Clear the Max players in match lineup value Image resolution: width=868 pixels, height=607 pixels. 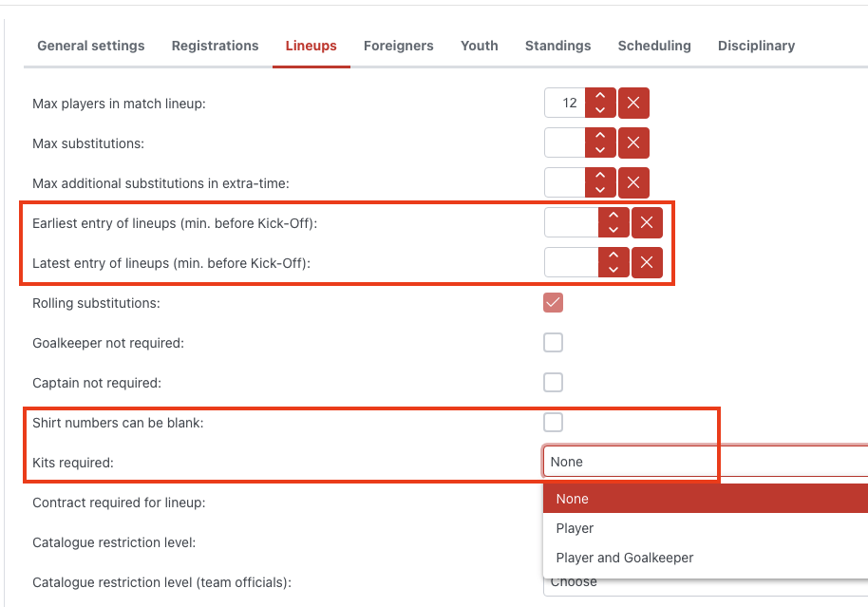[633, 104]
